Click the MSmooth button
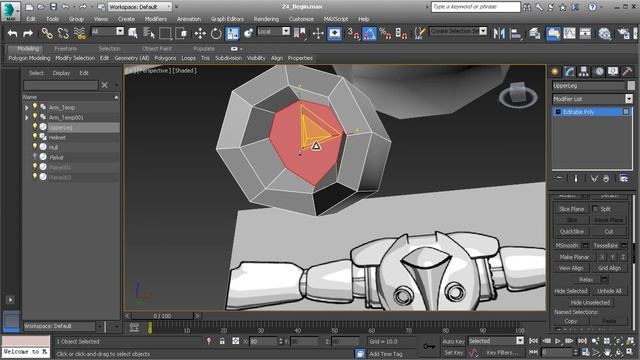 click(567, 245)
